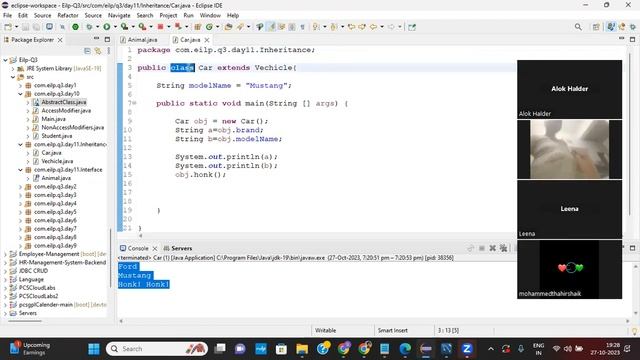Viewport: 640px width, 360px height.
Task: Click the New Java Package icon
Action: (x=198, y=27)
